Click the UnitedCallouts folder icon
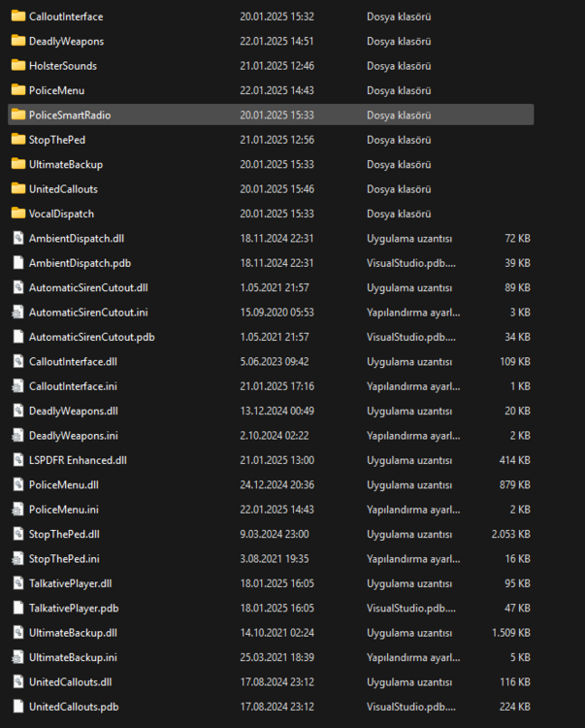This screenshot has height=728, width=585. pos(18,188)
